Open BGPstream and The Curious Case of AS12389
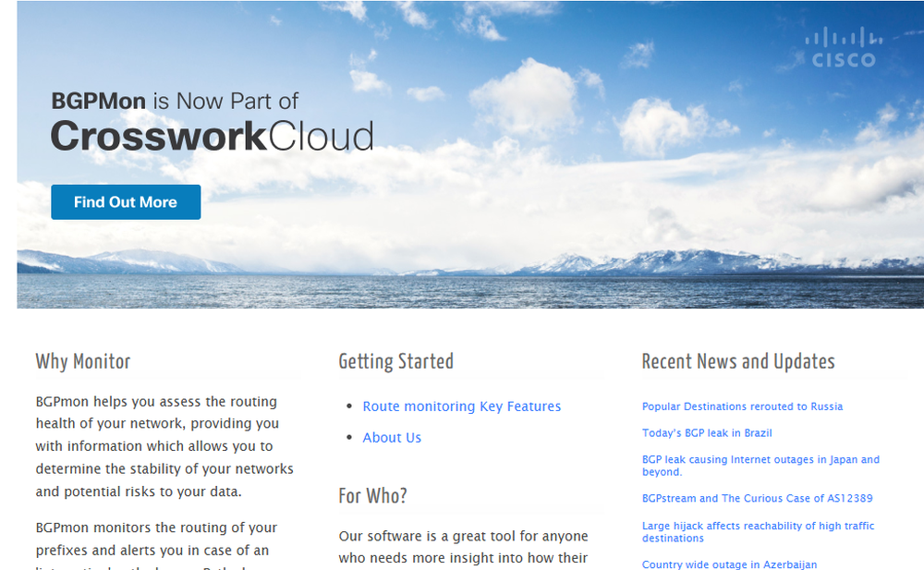This screenshot has width=924, height=570. [x=758, y=499]
